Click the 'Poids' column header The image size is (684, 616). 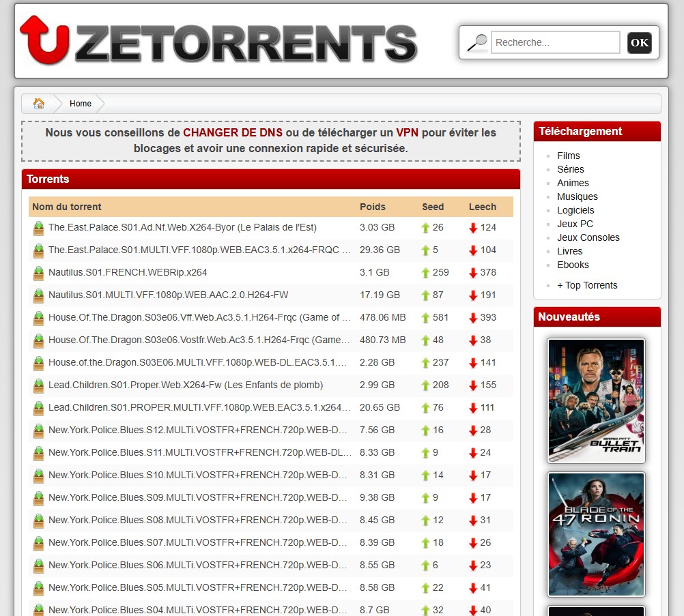pyautogui.click(x=373, y=207)
